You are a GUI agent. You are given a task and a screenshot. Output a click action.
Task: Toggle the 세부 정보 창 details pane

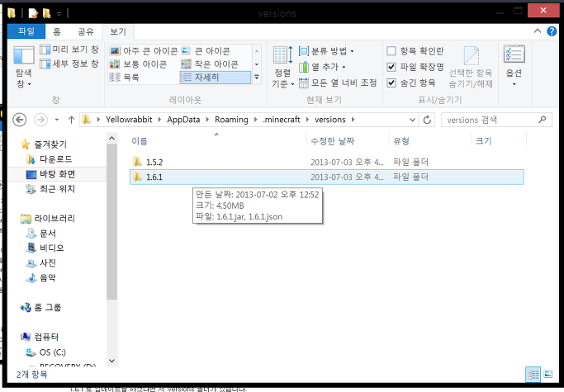(69, 64)
